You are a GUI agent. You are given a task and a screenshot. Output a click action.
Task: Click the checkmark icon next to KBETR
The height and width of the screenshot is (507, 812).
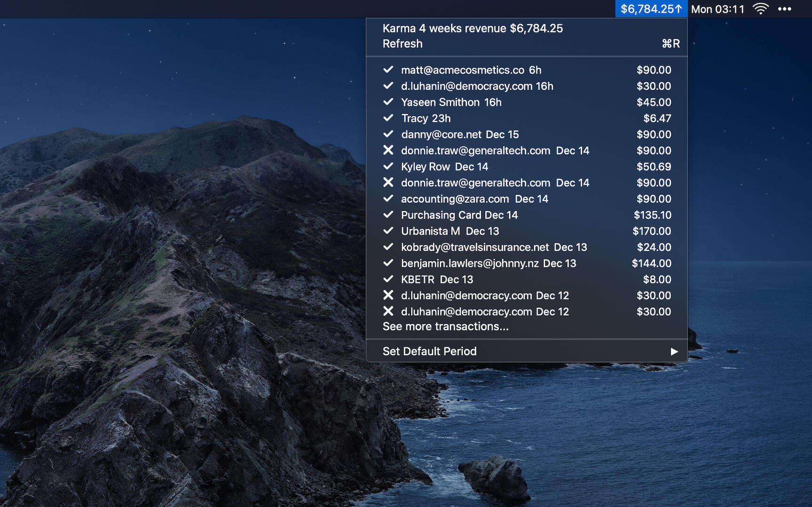tap(388, 280)
